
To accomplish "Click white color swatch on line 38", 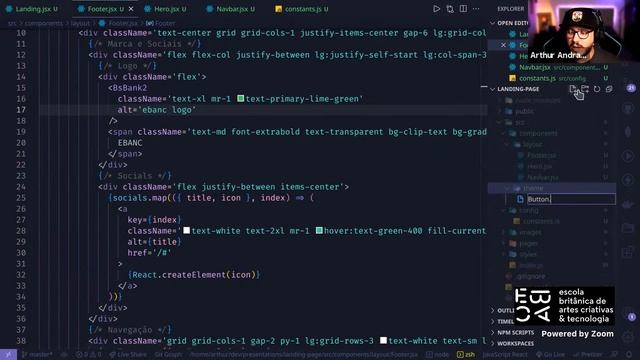I will coord(383,340).
